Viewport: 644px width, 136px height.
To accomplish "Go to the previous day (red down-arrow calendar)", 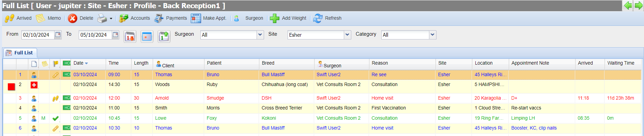I will pyautogui.click(x=130, y=36).
